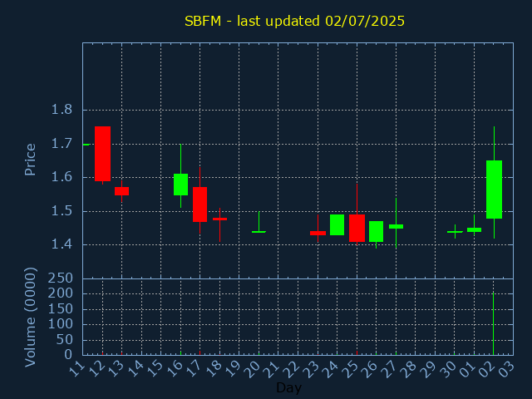
Task: Select the green candlestick on day 24
Action: click(x=337, y=224)
